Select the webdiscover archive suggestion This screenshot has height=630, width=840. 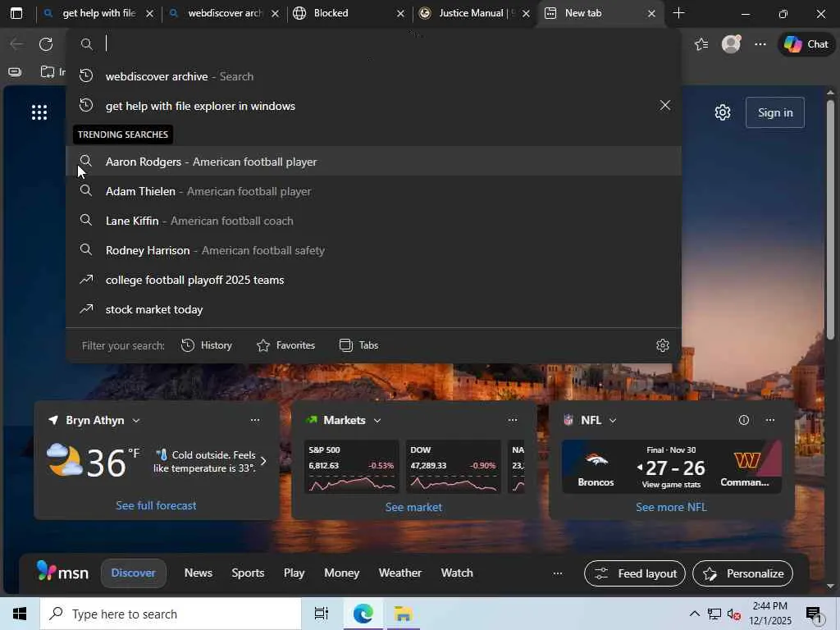(373, 76)
